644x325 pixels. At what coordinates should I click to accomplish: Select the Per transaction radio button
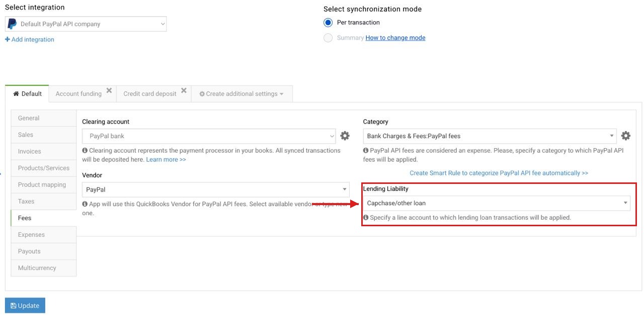[328, 22]
